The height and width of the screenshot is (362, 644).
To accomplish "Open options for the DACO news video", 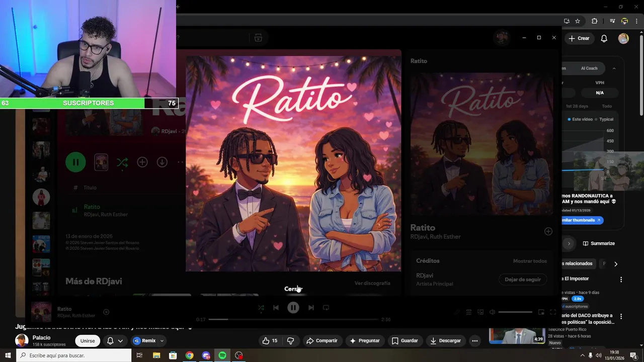I will pyautogui.click(x=621, y=317).
